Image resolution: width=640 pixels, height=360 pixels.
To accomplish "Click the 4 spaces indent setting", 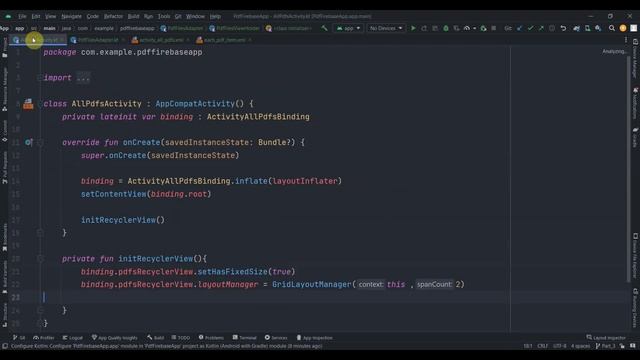I will (580, 346).
